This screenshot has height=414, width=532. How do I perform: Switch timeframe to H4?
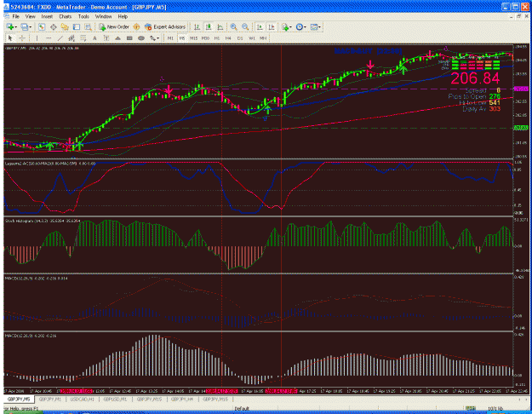(228, 38)
